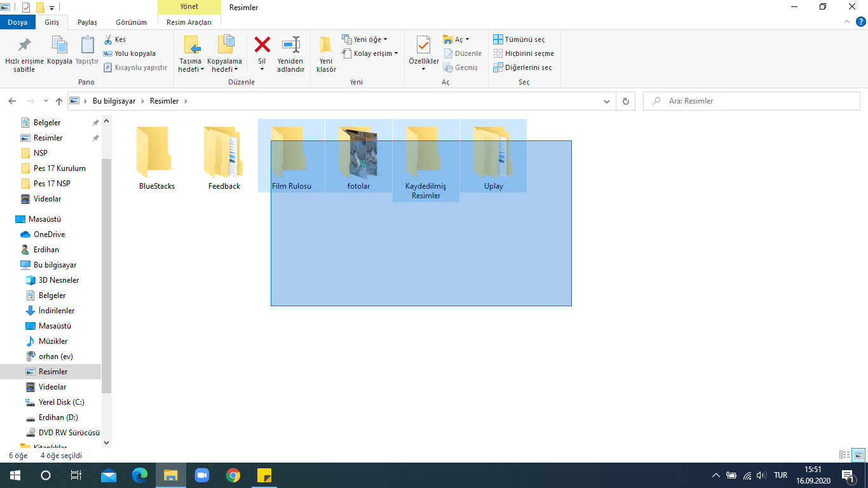
Task: Click the Kopyala (Copy) ribbon button
Action: click(x=60, y=51)
